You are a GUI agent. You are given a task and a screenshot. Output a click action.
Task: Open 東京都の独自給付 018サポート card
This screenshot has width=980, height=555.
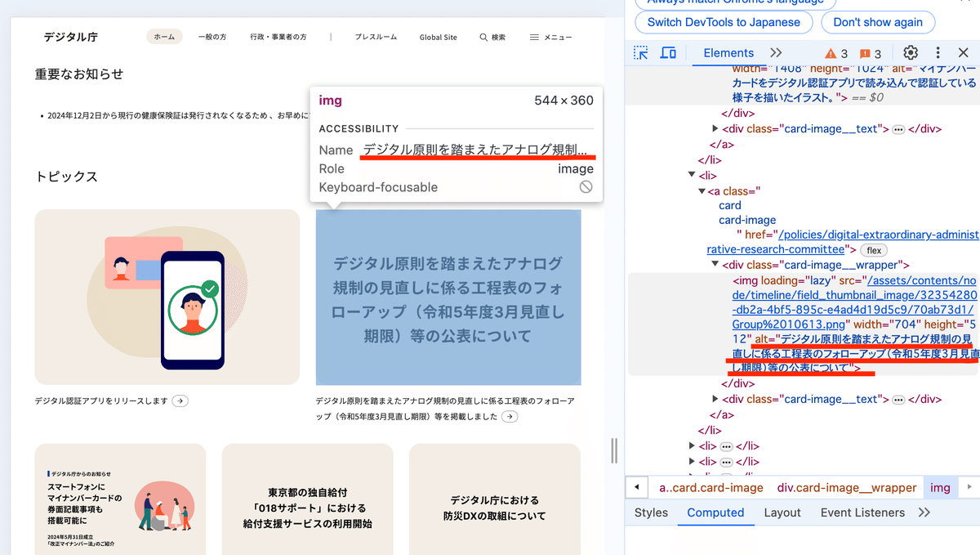point(307,499)
